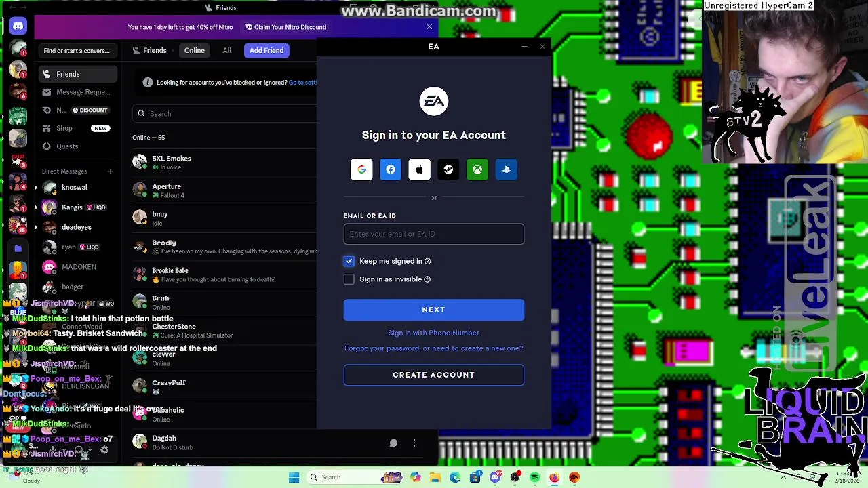Launch Microsoft Edge from the taskbar
868x488 pixels.
[x=455, y=477]
